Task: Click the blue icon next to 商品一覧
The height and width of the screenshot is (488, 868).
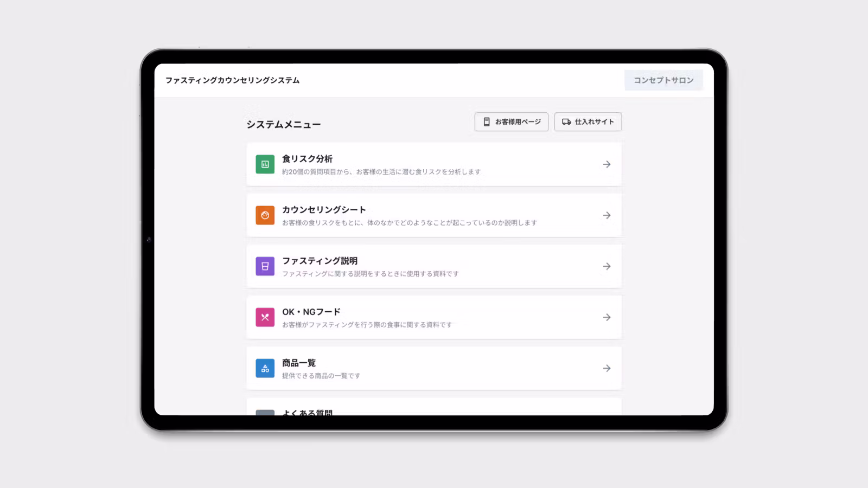Action: 265,368
